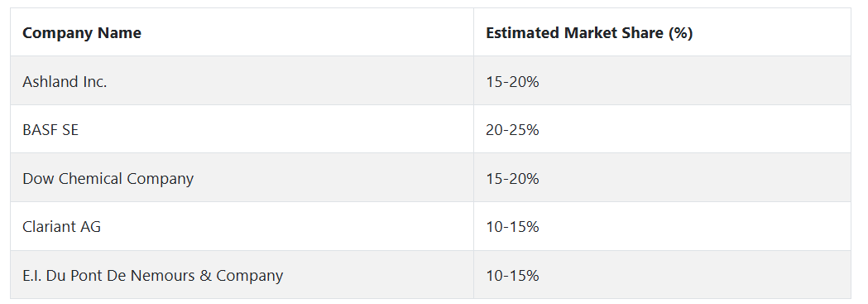Select the Ashland Inc. cell

[x=242, y=81]
